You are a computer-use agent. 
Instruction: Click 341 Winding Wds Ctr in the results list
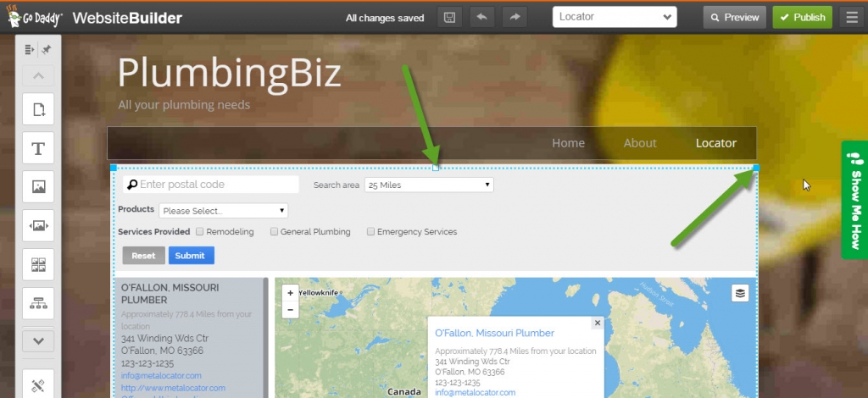tap(165, 339)
